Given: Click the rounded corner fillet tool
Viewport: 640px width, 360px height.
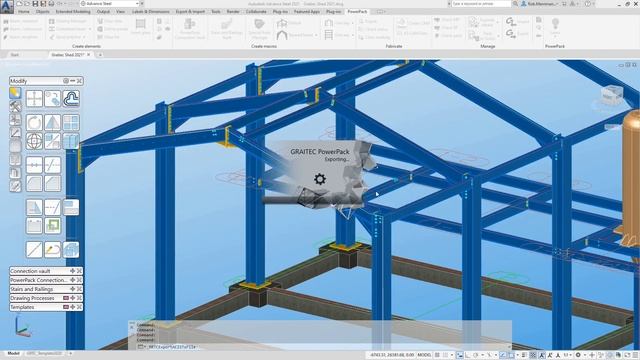Looking at the screenshot, I should pos(34,183).
